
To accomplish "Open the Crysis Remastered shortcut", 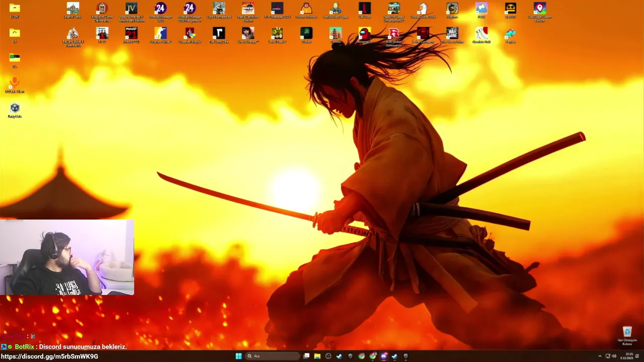I will [x=219, y=11].
